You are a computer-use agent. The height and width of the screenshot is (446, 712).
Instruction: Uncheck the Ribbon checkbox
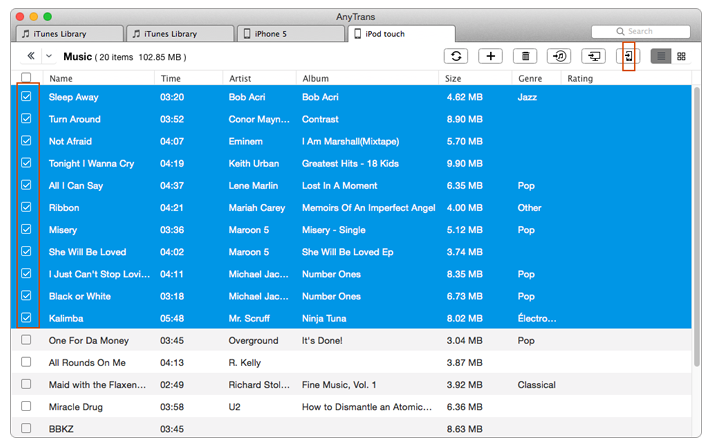coord(26,207)
